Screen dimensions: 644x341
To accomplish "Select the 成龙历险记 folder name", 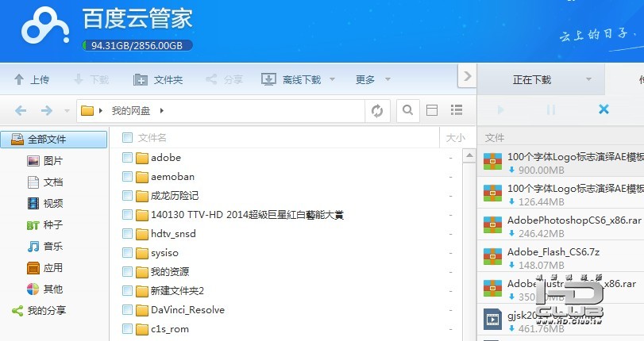I will [x=175, y=196].
